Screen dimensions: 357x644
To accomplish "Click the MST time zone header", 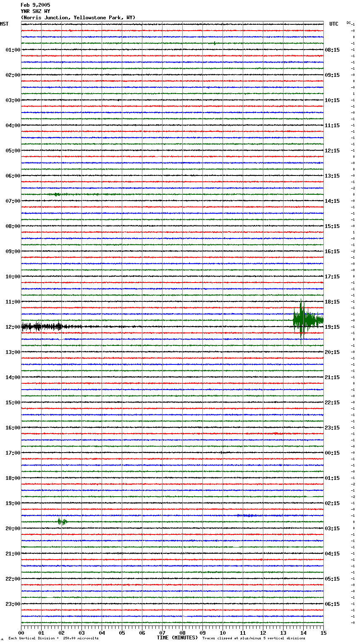I will [4, 24].
